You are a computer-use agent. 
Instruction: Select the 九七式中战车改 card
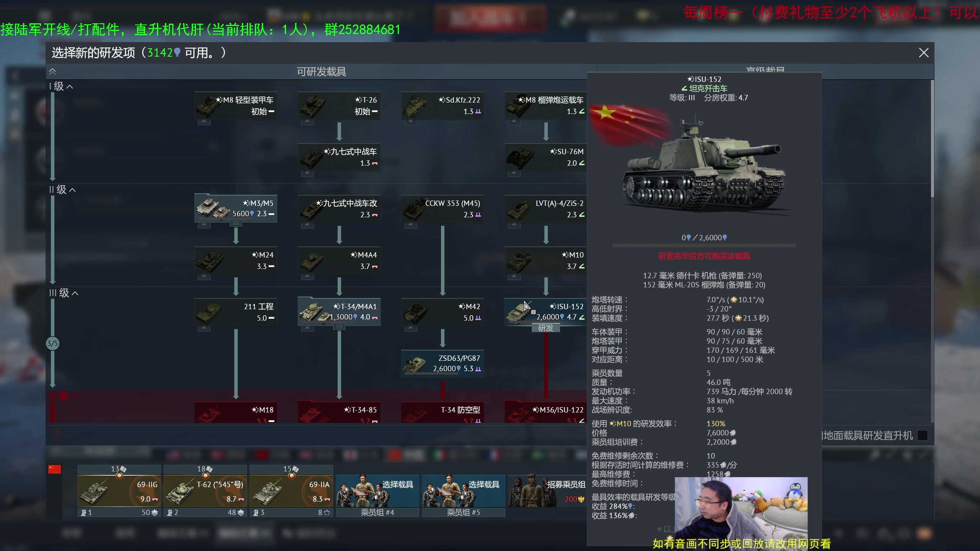point(339,209)
